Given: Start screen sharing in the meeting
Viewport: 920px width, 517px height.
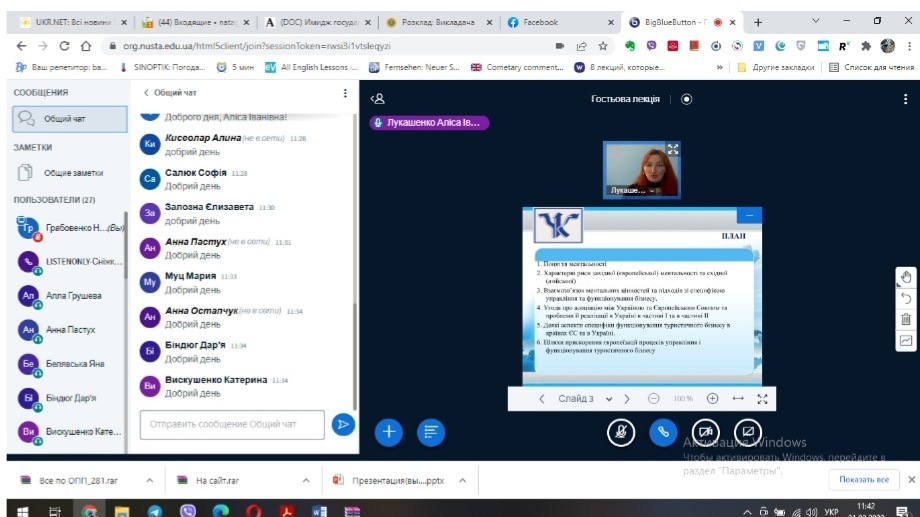Looking at the screenshot, I should 748,431.
